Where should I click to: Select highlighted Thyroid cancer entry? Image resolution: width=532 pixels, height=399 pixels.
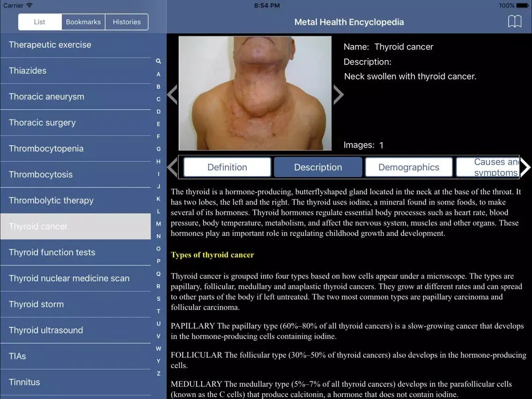pos(76,226)
